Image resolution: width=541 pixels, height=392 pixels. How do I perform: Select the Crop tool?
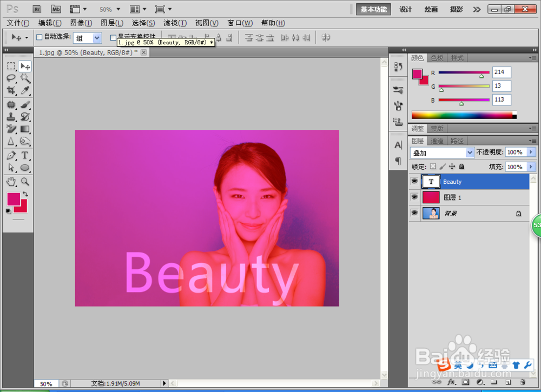coord(11,90)
